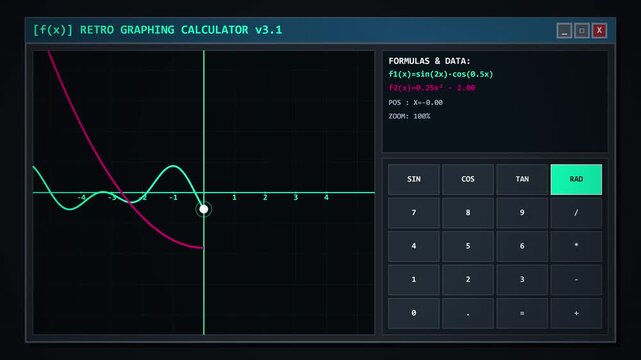Tap the number 6 key
641x360 pixels.
pyautogui.click(x=522, y=246)
